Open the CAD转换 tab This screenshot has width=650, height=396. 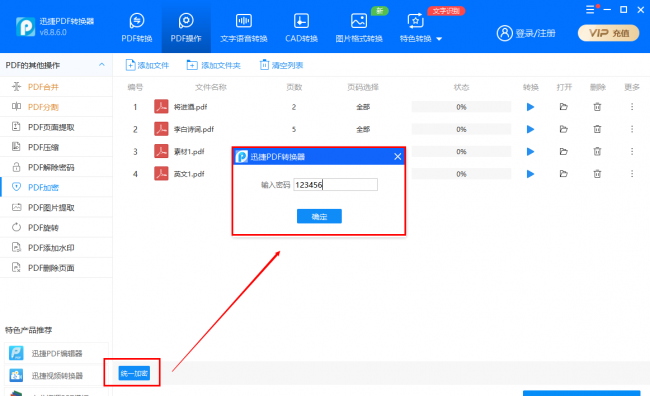[301, 28]
